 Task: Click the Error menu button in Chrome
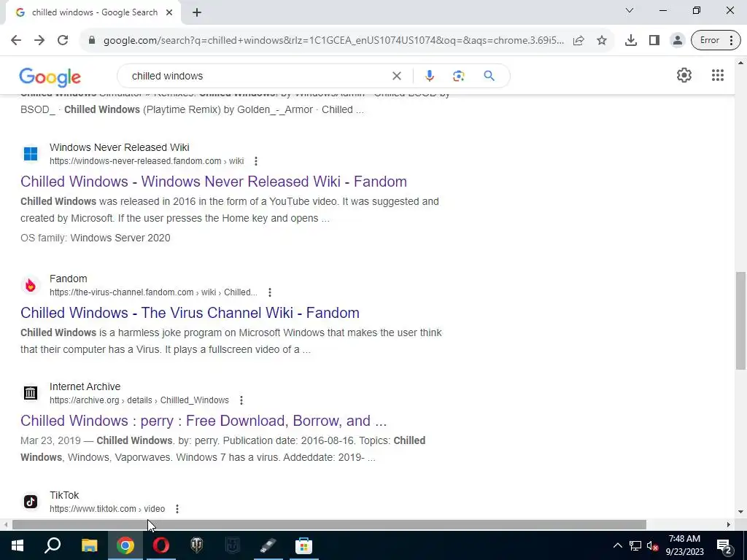pos(716,41)
